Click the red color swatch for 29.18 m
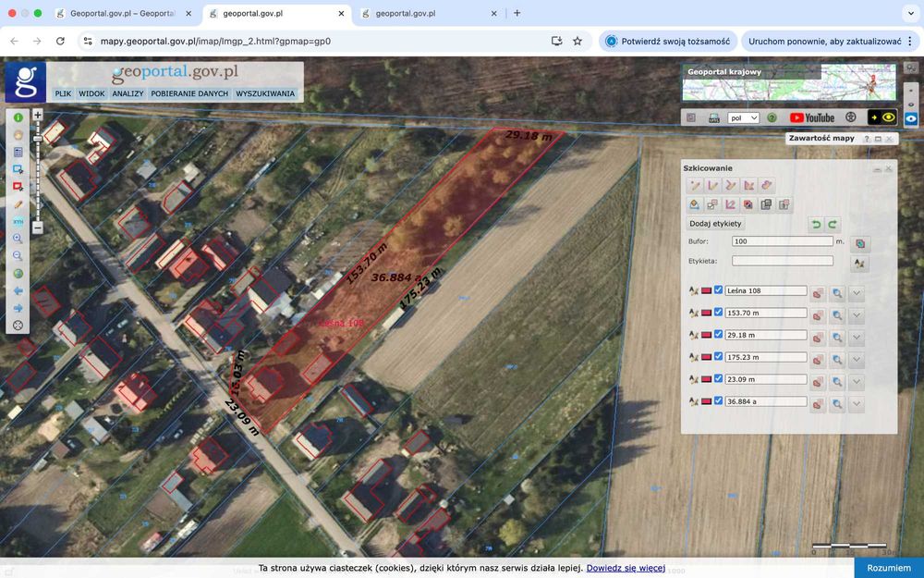This screenshot has width=924, height=578. click(707, 335)
